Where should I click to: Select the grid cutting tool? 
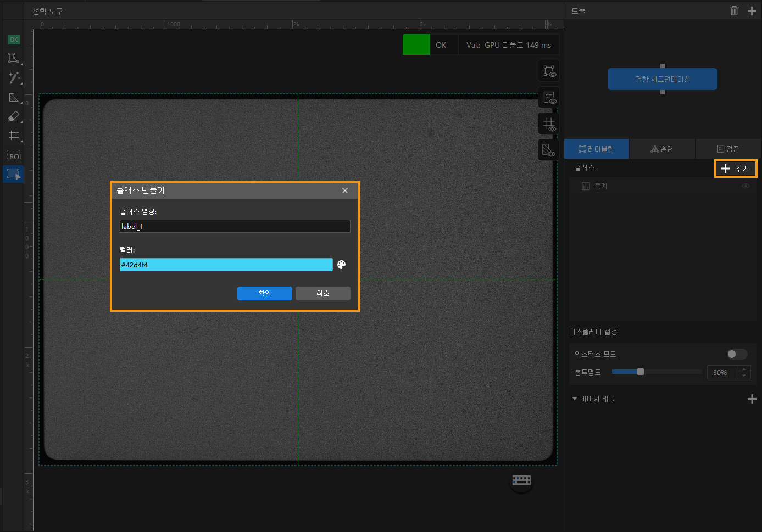point(14,136)
